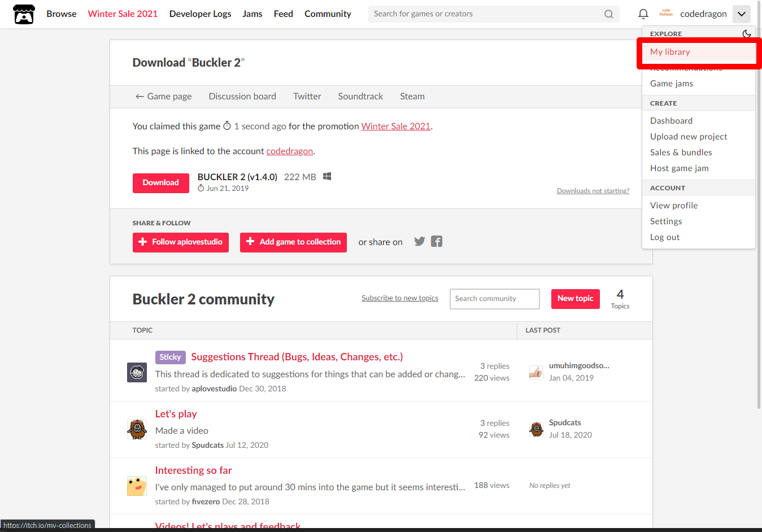Viewport: 762px width, 532px height.
Task: Open Community in navigation bar
Action: (x=328, y=14)
